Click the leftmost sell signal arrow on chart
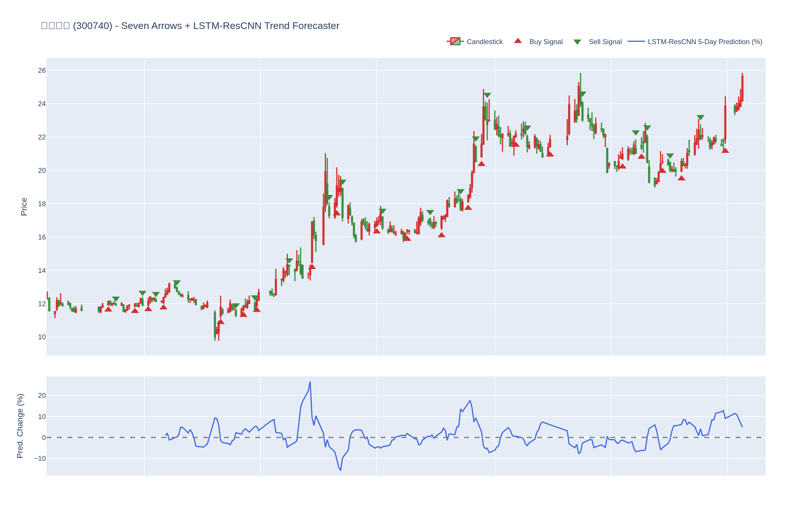812x522 pixels. tap(116, 299)
